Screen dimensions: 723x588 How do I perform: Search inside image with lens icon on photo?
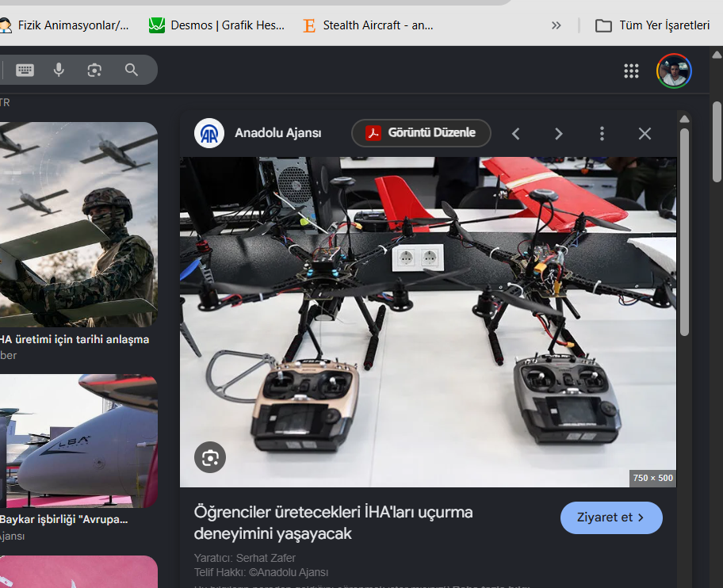click(210, 457)
